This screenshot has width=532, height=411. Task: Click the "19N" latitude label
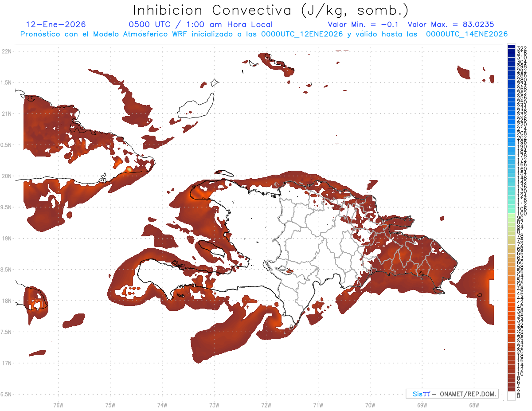[7, 238]
